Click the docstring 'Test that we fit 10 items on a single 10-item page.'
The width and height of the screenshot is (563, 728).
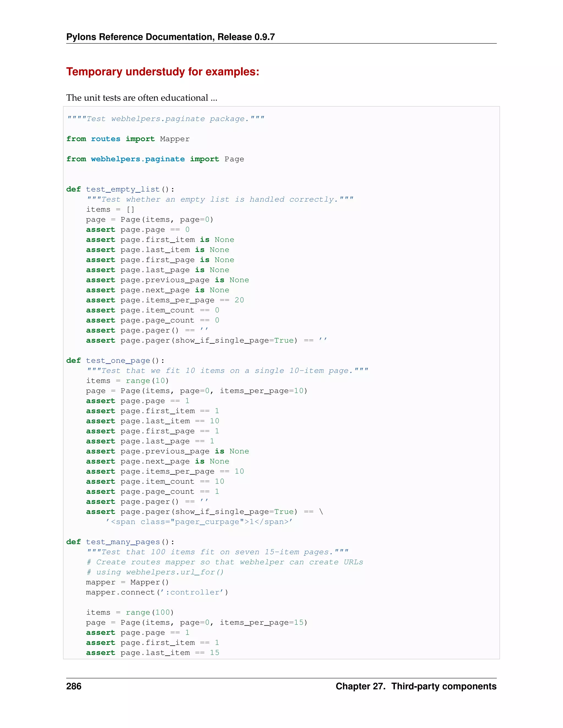(x=227, y=371)
